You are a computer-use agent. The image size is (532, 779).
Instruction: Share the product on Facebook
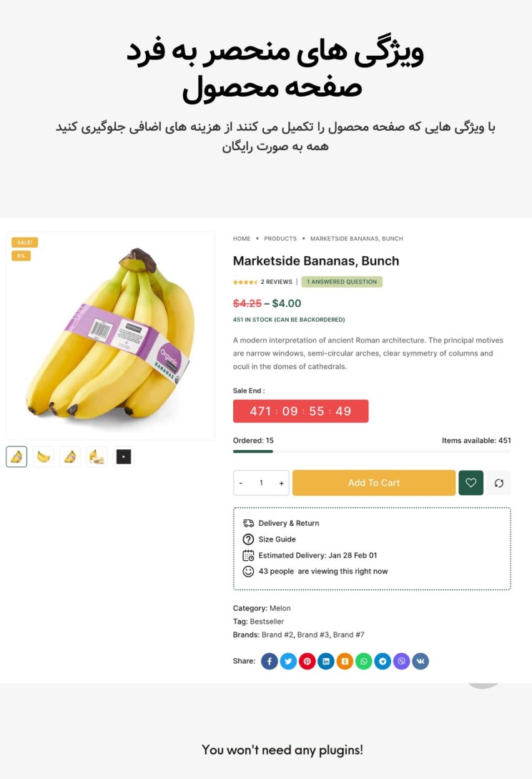tap(269, 661)
